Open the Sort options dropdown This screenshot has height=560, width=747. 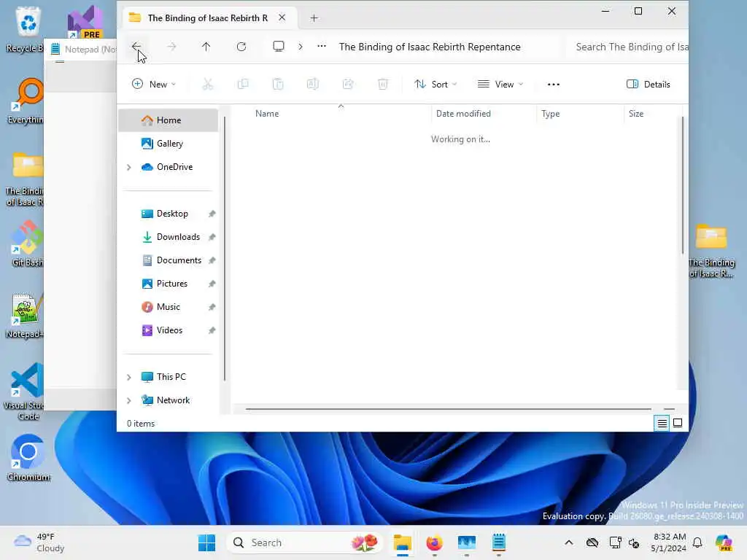coord(436,85)
